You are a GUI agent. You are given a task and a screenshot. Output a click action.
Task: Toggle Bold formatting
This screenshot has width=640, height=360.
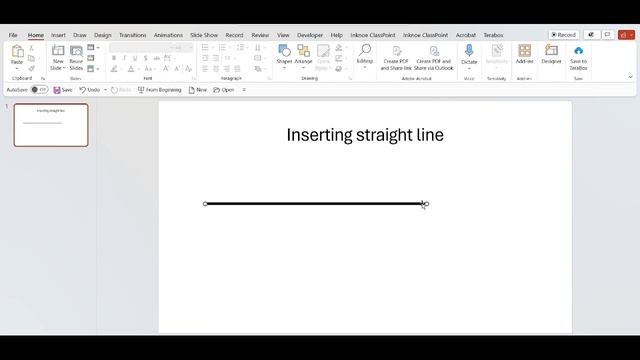[x=114, y=58]
